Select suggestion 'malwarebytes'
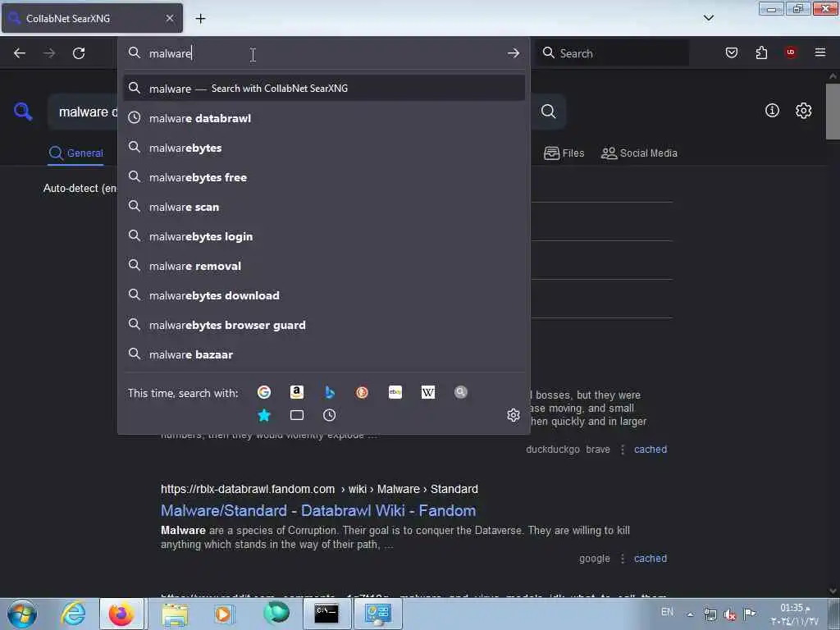Viewport: 840px width, 630px height. click(324, 148)
